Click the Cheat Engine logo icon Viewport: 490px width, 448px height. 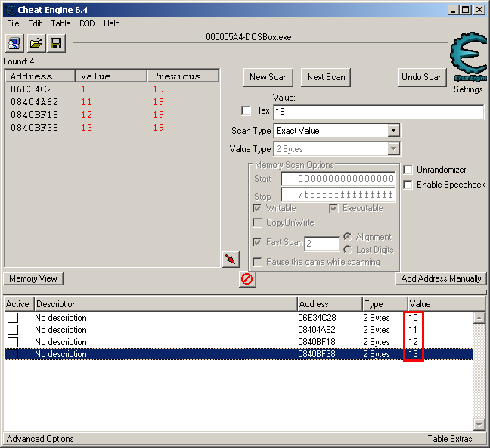[468, 57]
